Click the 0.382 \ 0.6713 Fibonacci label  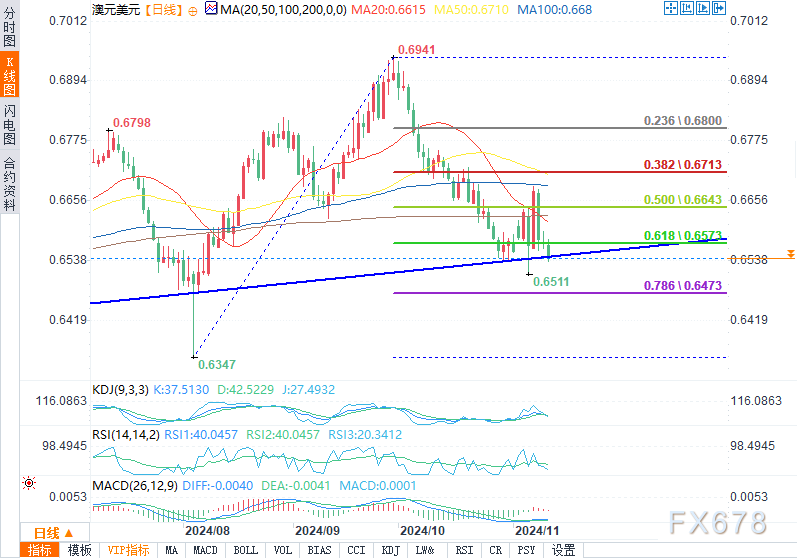coord(683,165)
